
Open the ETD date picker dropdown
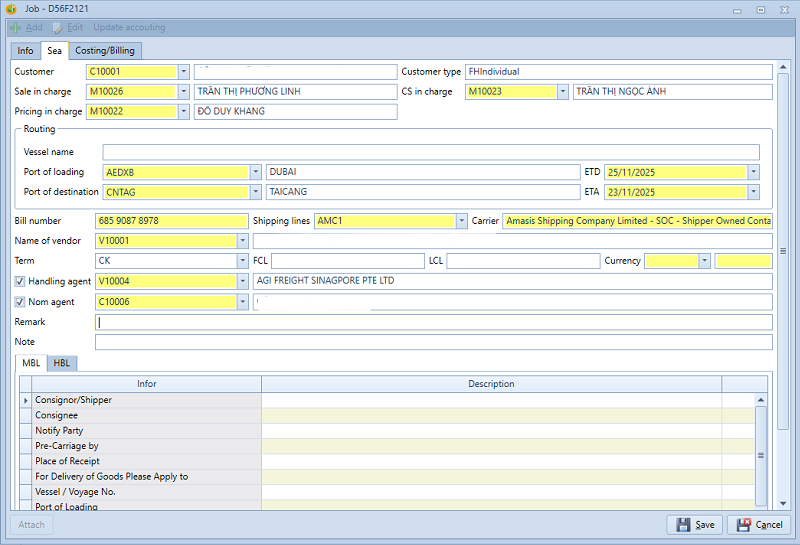(x=753, y=172)
